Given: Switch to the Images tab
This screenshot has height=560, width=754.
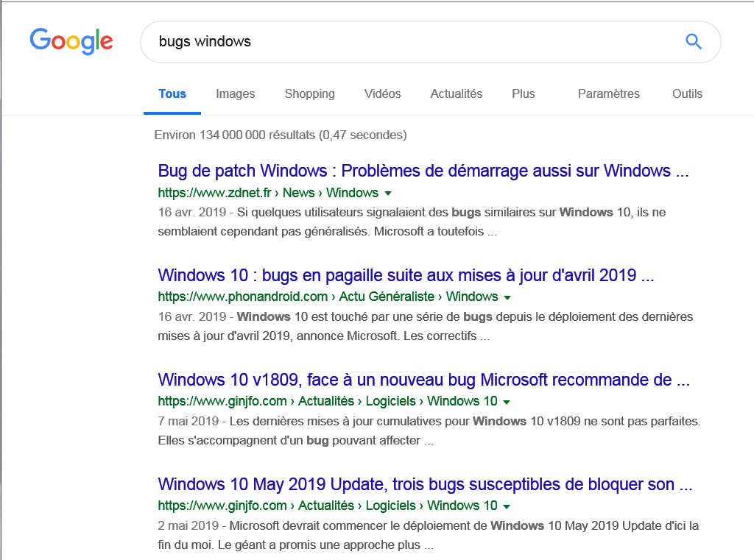Looking at the screenshot, I should pos(235,93).
